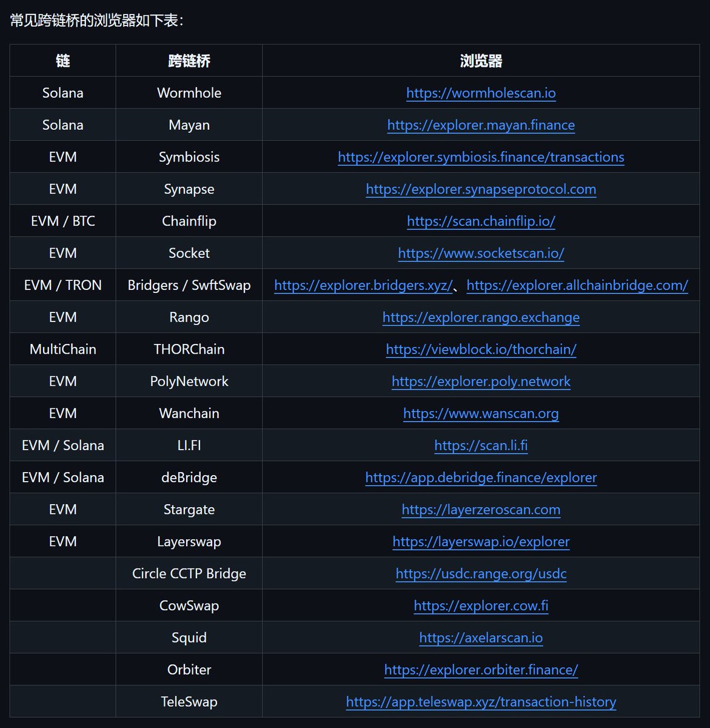The width and height of the screenshot is (710, 728).
Task: Open the deBridge finance explorer link
Action: pos(481,477)
